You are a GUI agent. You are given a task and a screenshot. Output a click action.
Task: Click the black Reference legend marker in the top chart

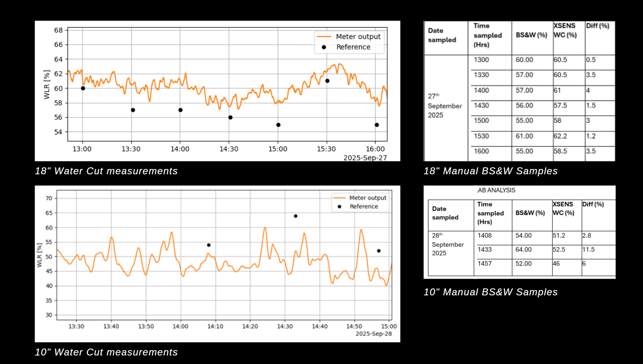(324, 47)
